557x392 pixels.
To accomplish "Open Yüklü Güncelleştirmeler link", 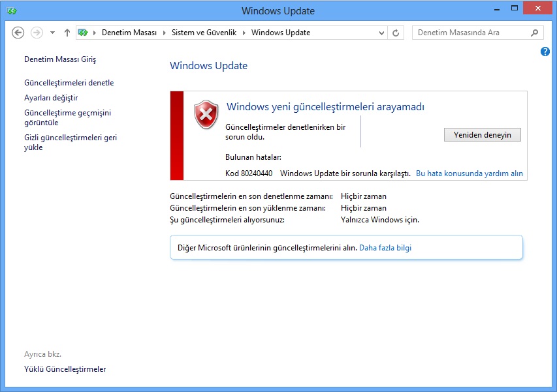I will [65, 369].
